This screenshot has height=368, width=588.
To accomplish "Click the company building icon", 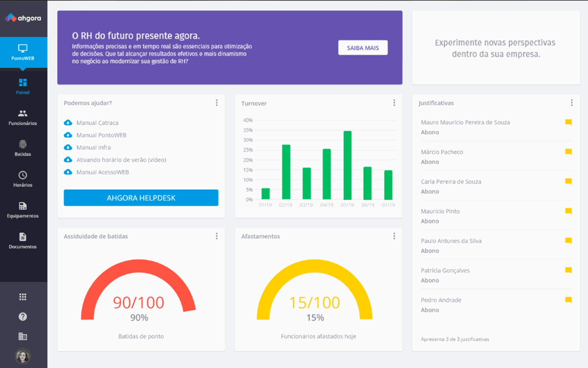I will point(23,336).
